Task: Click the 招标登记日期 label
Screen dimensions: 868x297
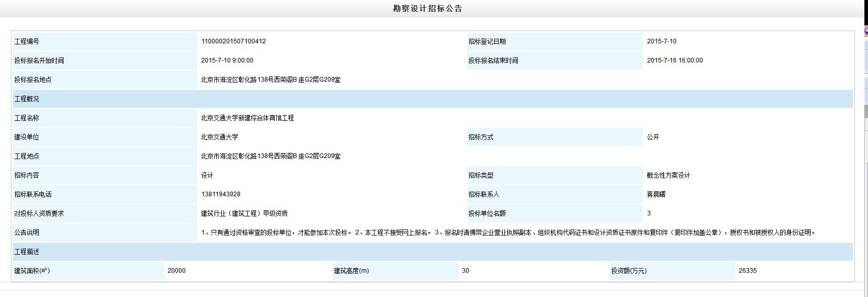Action: [x=487, y=41]
